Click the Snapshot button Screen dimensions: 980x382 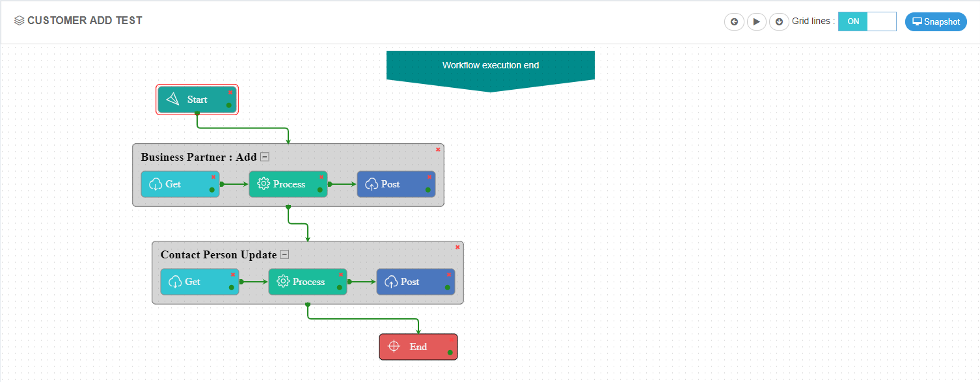tap(936, 21)
